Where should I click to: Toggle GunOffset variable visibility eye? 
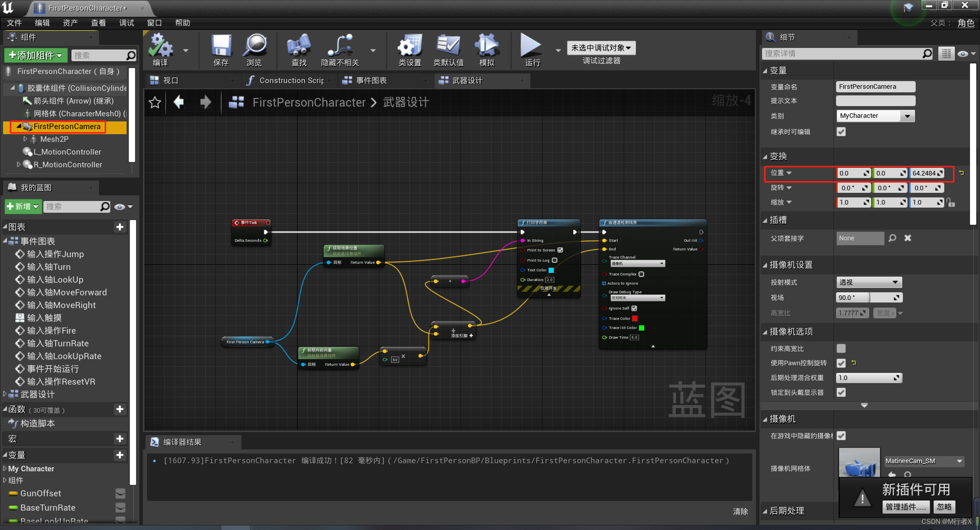(x=120, y=493)
